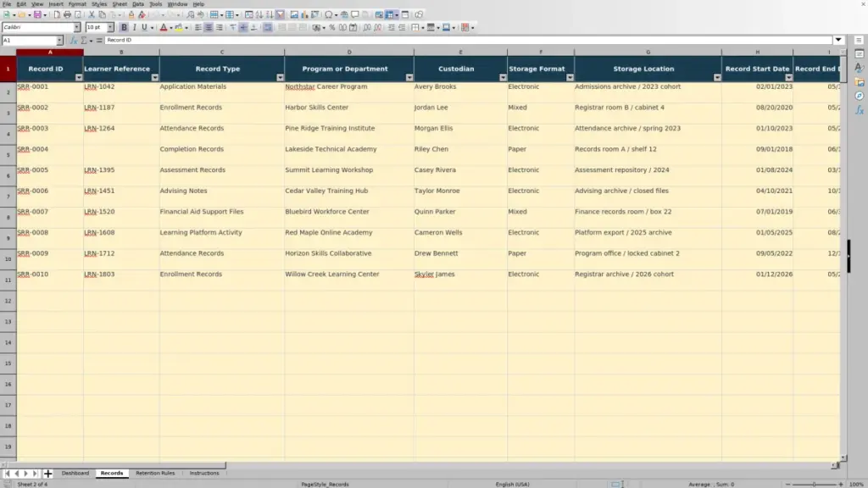Toggle the AutoFilter funnel icon
Viewport: 868px width, 488px height.
tap(280, 14)
